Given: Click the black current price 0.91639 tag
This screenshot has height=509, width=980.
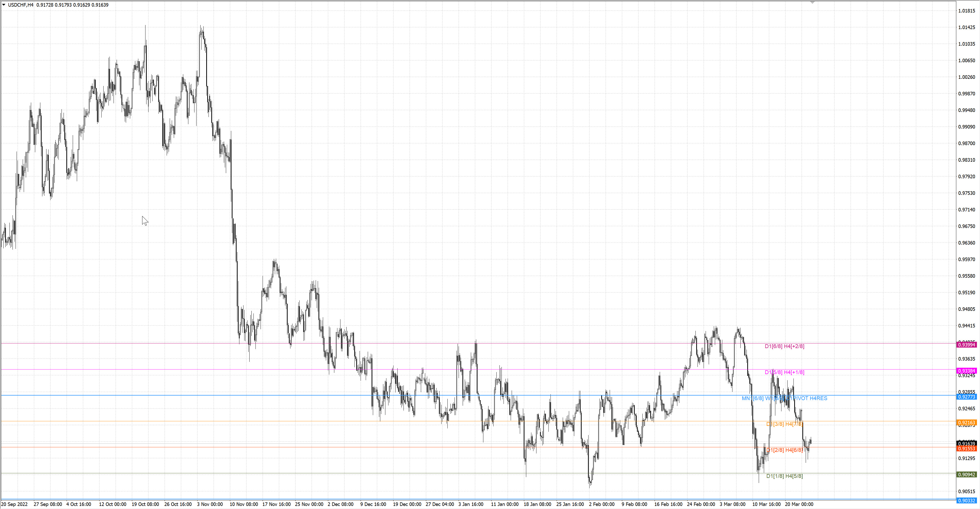Looking at the screenshot, I should coord(966,444).
